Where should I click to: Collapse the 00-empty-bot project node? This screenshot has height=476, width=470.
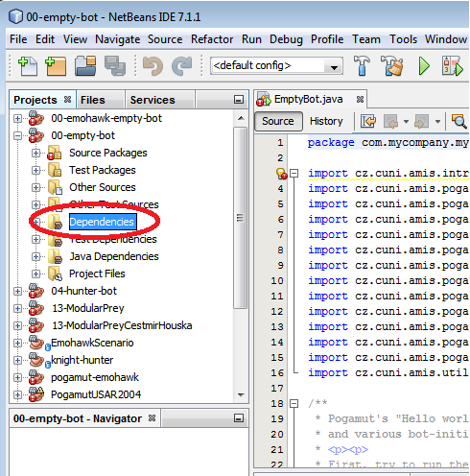pyautogui.click(x=18, y=136)
